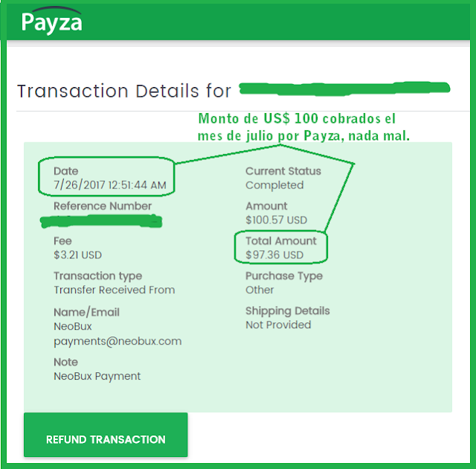The image size is (476, 469).
Task: Click the redacted account name in heading
Action: (x=344, y=89)
